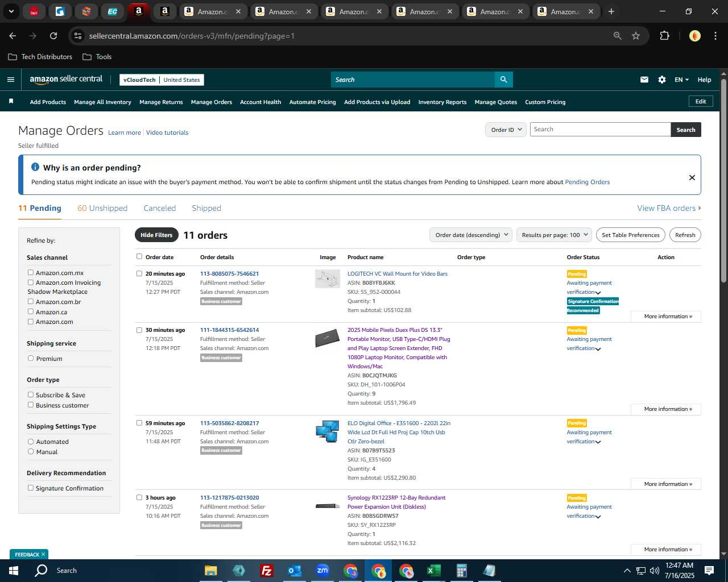The height and width of the screenshot is (582, 728).
Task: Open the EN language dropdown
Action: point(681,80)
